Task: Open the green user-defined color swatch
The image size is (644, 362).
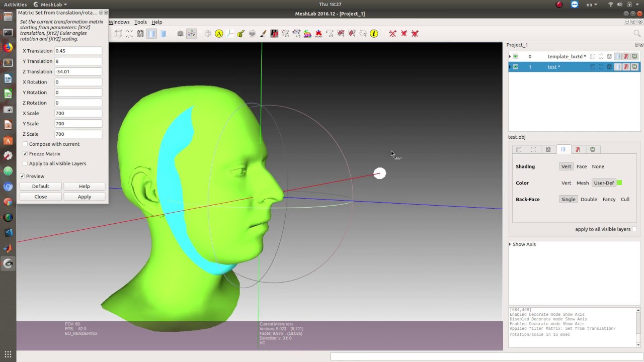Action: coord(619,183)
